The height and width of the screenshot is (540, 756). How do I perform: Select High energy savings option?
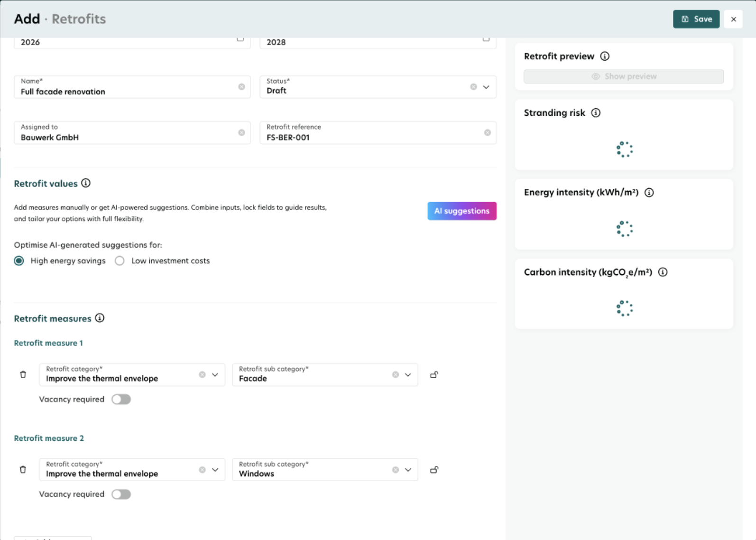coord(19,261)
